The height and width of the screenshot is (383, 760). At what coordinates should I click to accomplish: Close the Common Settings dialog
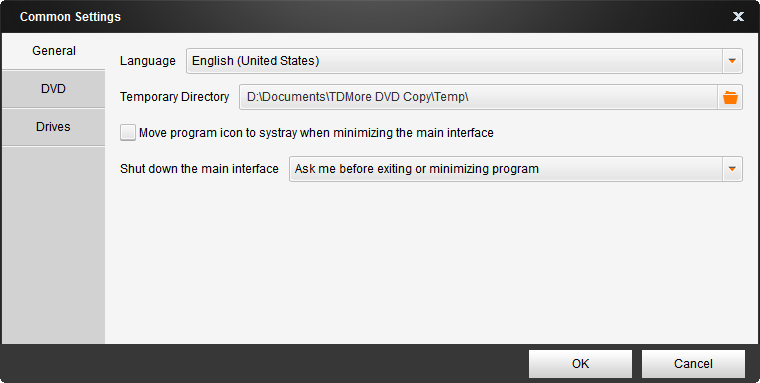(x=738, y=16)
